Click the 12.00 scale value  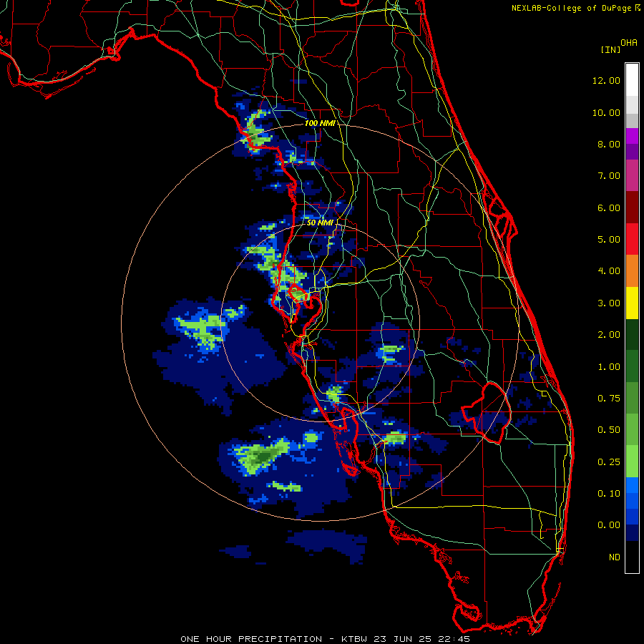[x=606, y=80]
